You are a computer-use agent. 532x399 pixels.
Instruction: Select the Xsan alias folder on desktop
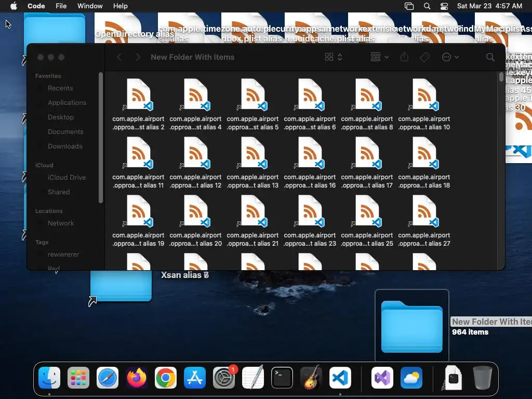click(121, 286)
